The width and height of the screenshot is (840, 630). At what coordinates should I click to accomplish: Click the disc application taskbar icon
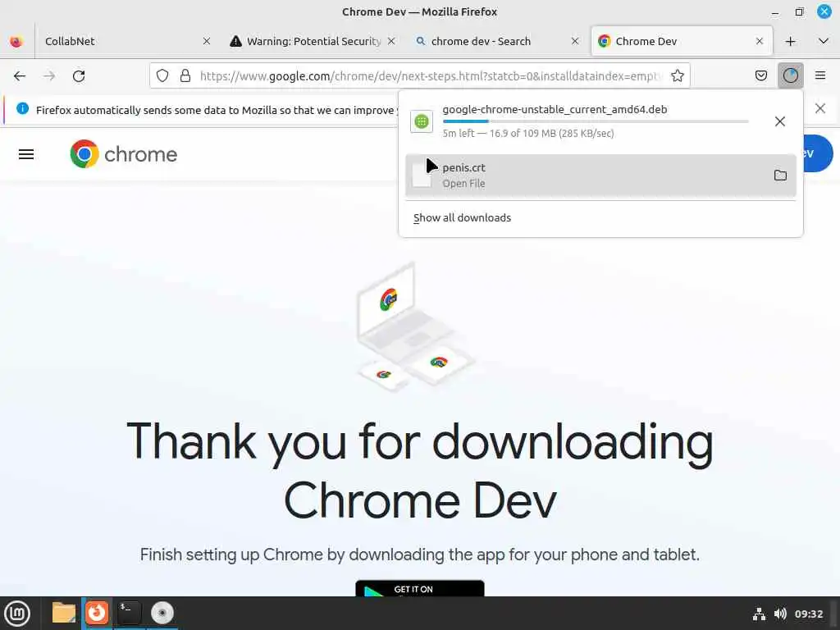(162, 613)
